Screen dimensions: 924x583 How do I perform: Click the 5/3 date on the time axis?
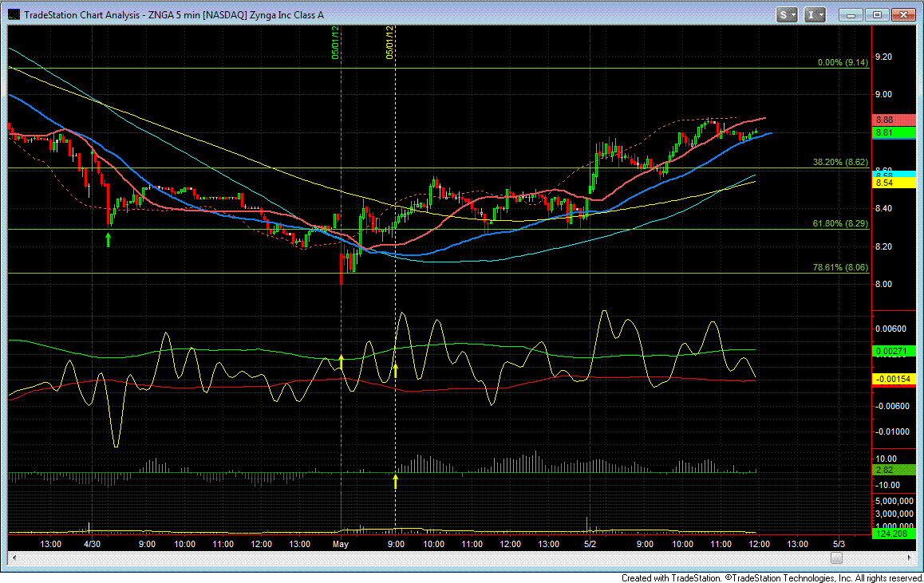coord(839,544)
